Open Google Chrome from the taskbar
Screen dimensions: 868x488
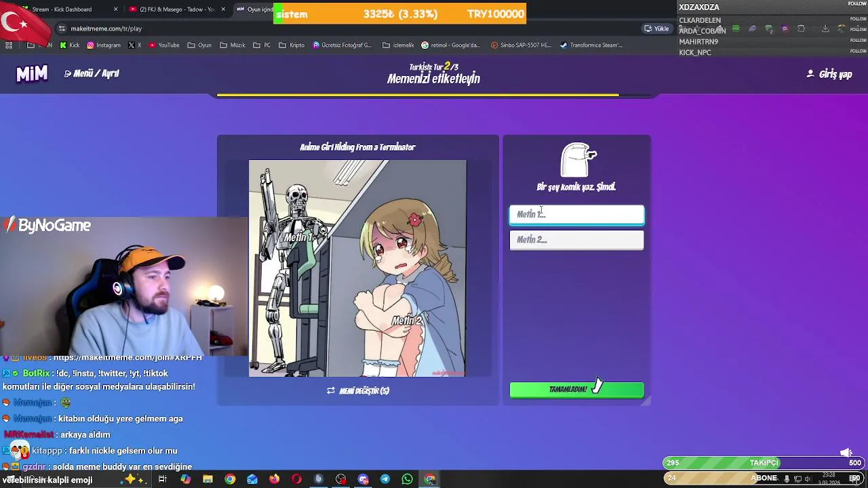pos(230,479)
